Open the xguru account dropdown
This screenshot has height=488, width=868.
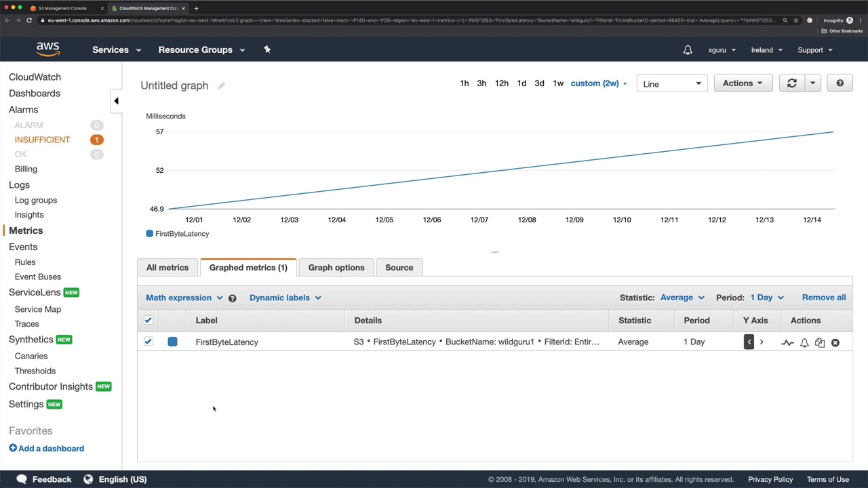(x=722, y=49)
